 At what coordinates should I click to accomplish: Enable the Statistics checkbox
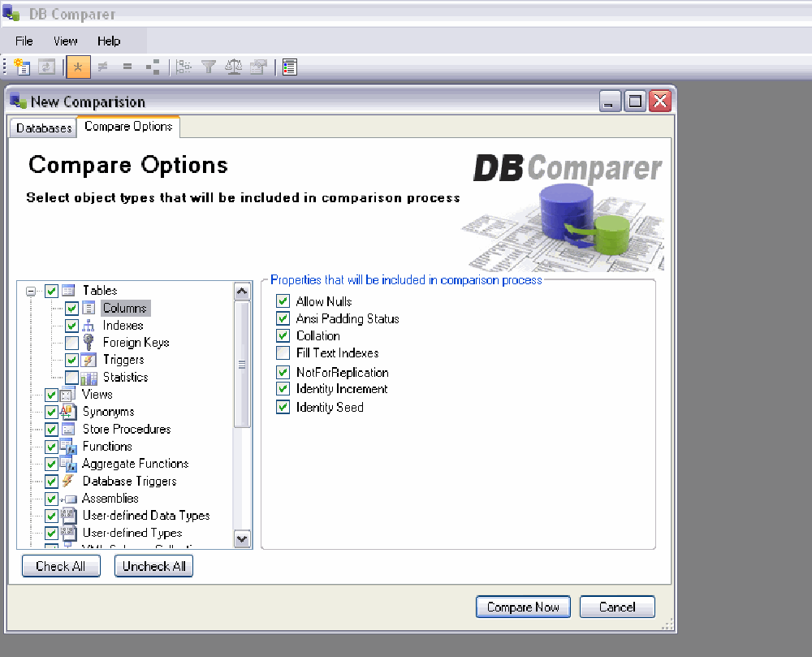[71, 378]
